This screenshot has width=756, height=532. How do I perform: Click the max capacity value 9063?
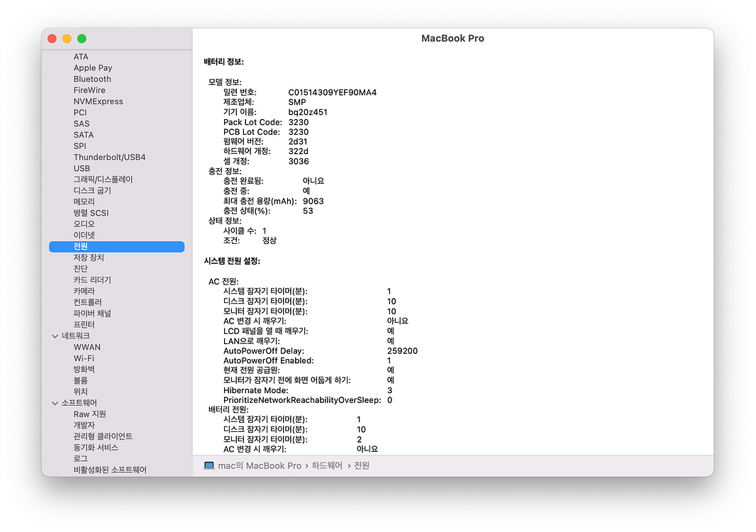313,201
